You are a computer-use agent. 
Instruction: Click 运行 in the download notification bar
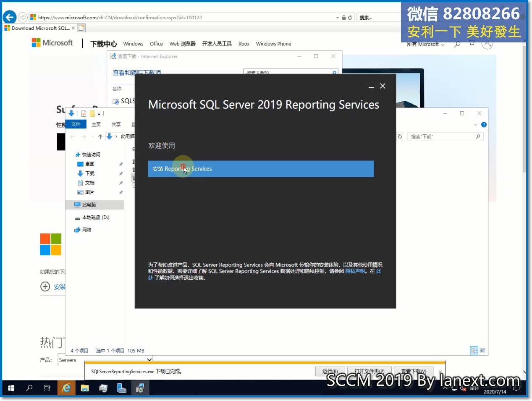click(330, 371)
